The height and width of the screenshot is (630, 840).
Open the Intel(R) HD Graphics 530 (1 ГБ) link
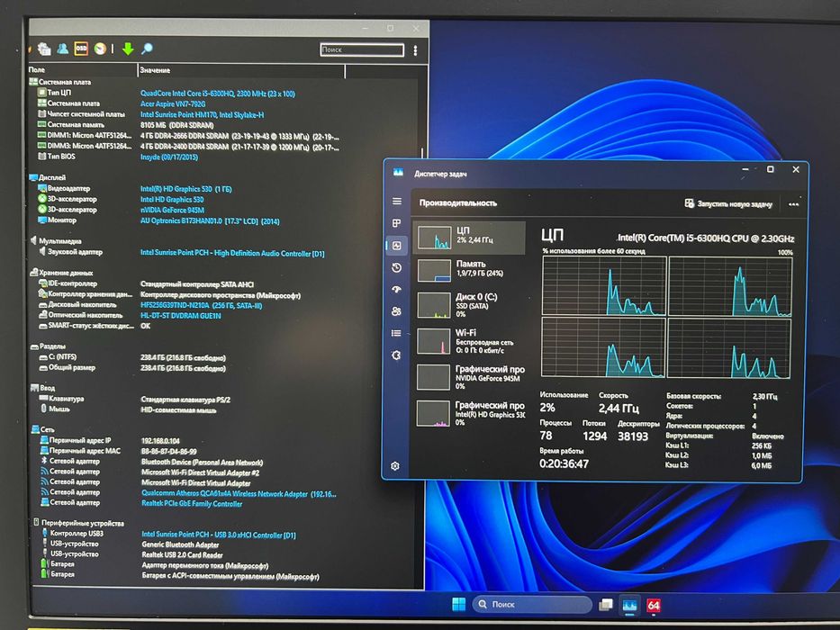click(185, 189)
